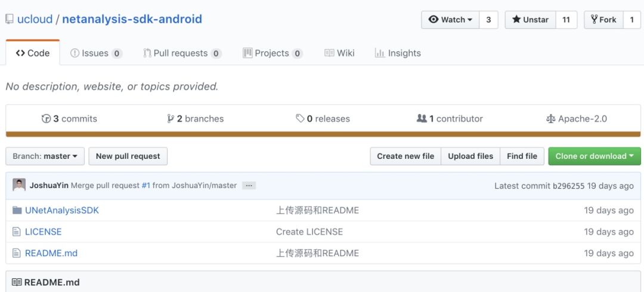644x292 pixels.
Task: Click the releases tag icon
Action: click(300, 119)
